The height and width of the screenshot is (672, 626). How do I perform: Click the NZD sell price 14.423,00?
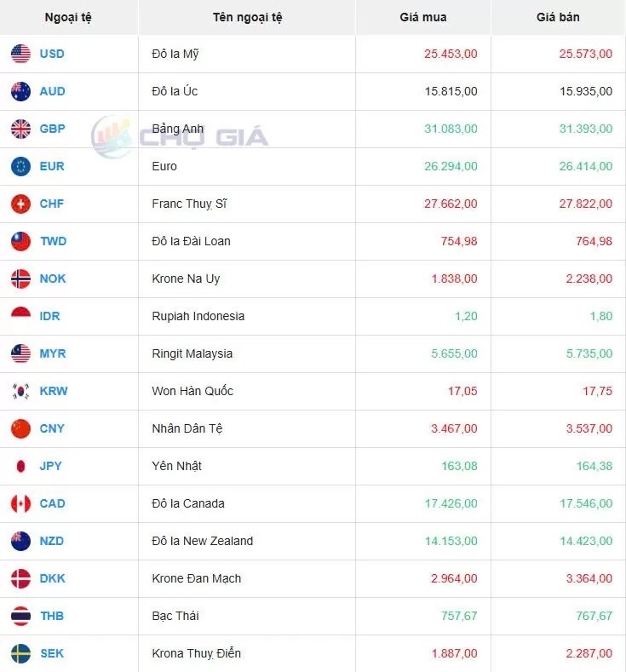tap(585, 541)
